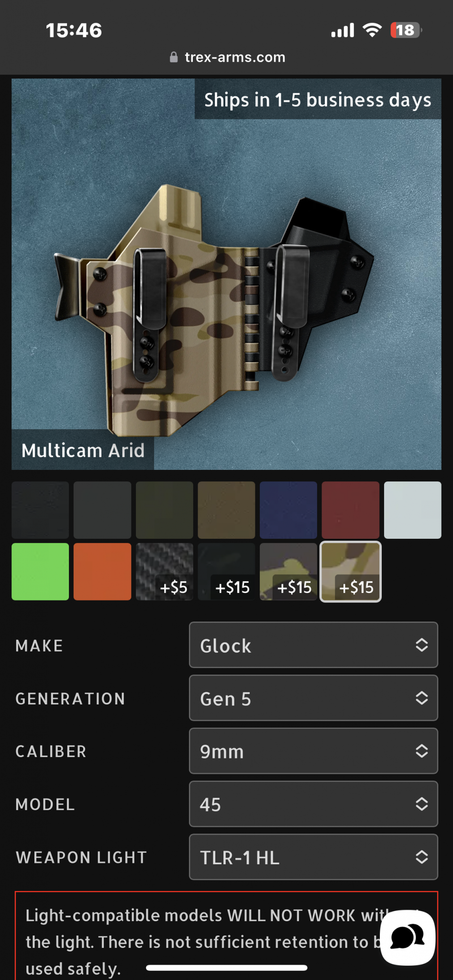Open the Caliber dropdown showing 9mm
This screenshot has width=453, height=980.
(x=313, y=751)
